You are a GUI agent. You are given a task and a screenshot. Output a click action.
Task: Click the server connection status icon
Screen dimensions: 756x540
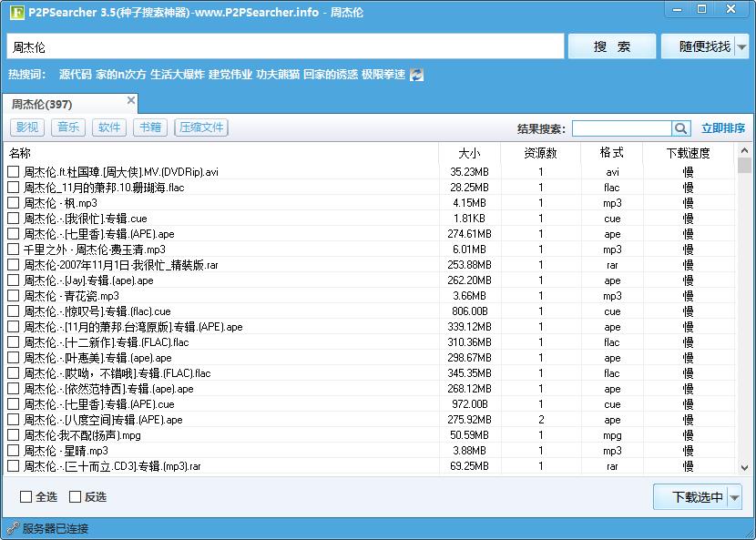click(x=13, y=528)
